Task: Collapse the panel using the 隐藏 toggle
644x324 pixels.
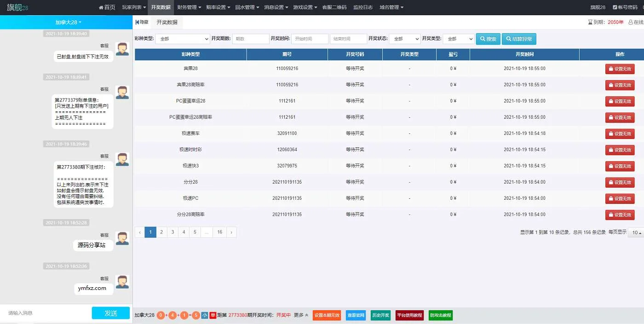Action: [141, 22]
